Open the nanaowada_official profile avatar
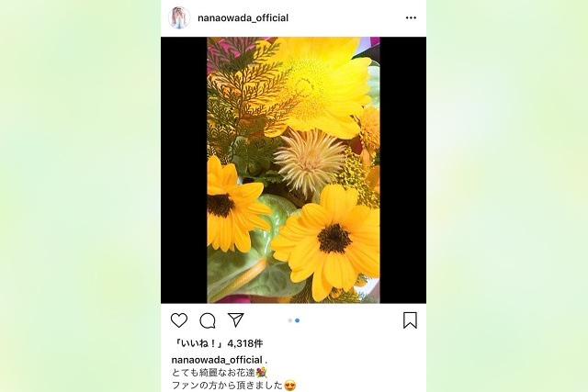 (x=179, y=17)
